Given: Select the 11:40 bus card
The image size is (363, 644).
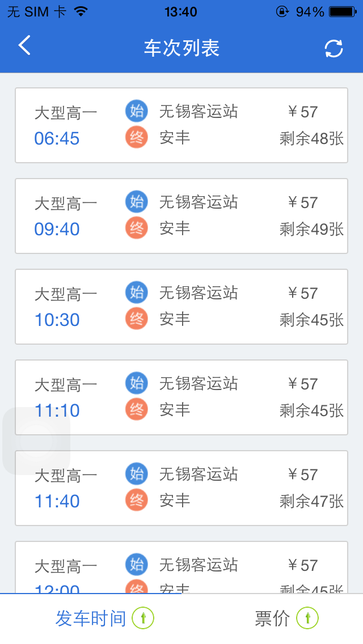Looking at the screenshot, I should pyautogui.click(x=181, y=488).
